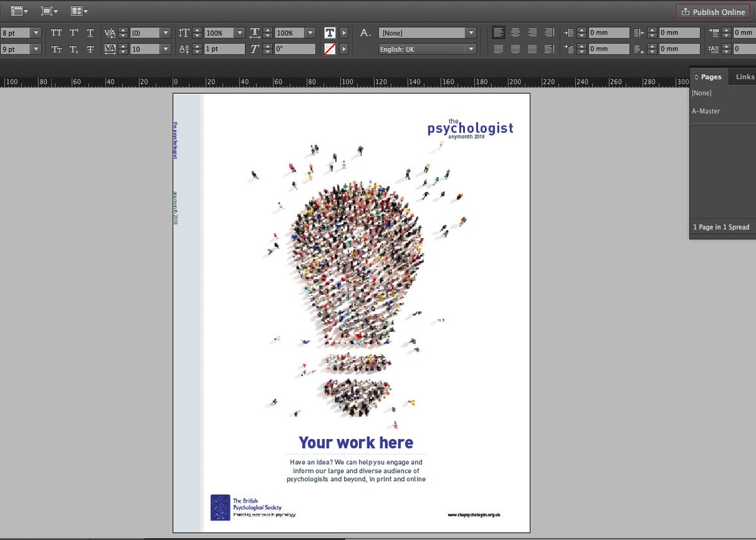Click the 'Your work here' headline
The height and width of the screenshot is (540, 756).
356,442
